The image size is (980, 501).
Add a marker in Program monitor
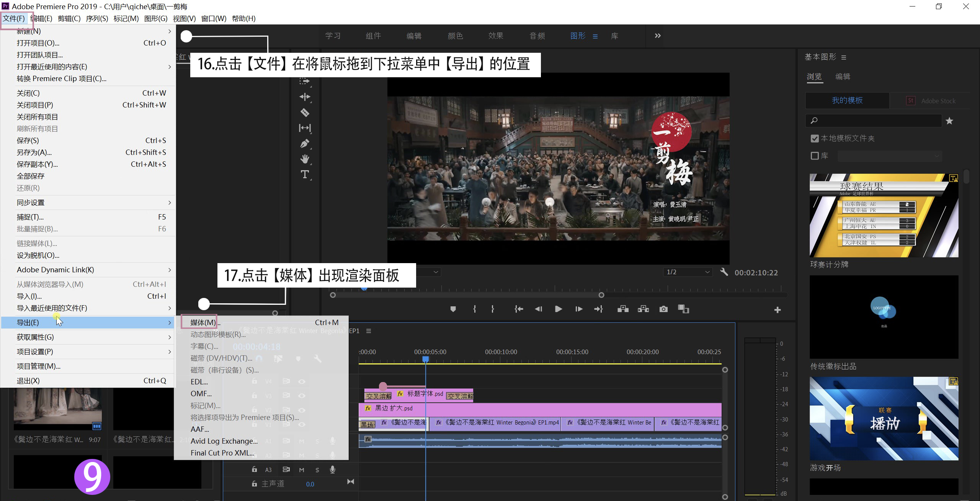point(453,309)
